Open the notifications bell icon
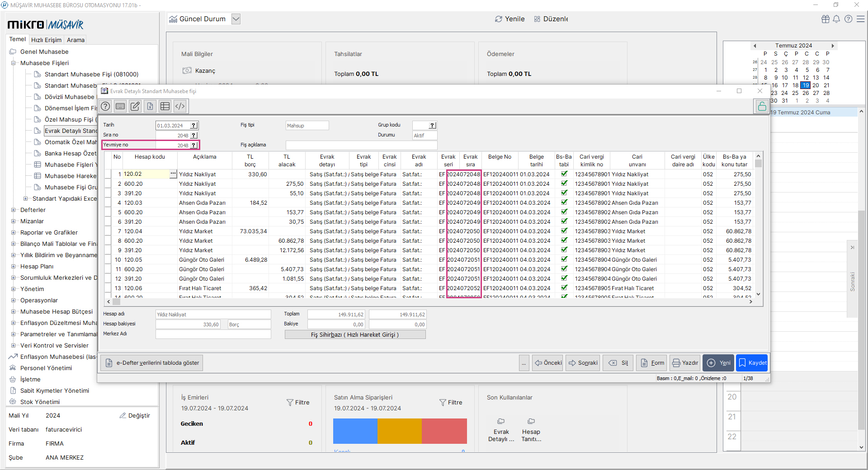This screenshot has width=868, height=470. pos(836,19)
